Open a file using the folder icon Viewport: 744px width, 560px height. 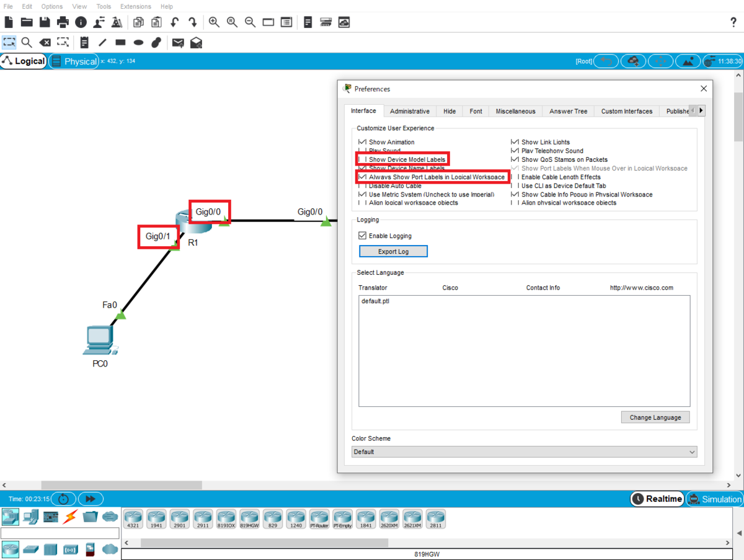tap(27, 22)
